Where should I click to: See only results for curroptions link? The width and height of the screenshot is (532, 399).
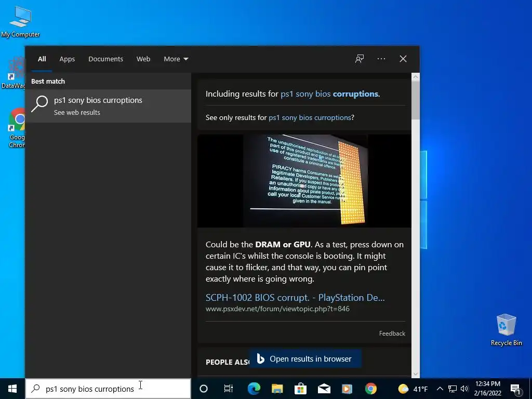(x=310, y=117)
